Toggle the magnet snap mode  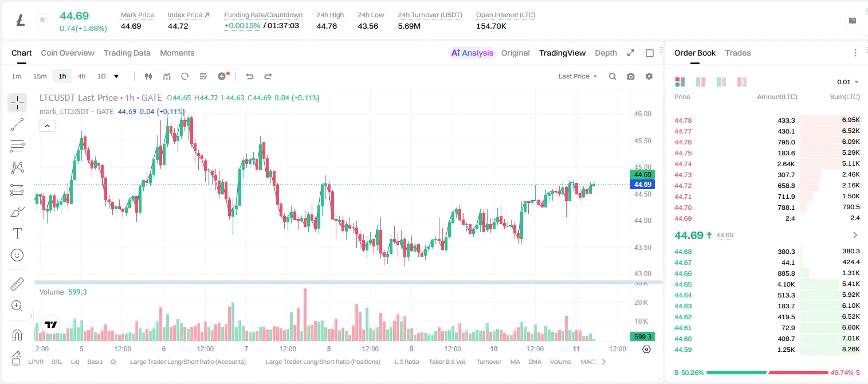pos(17,335)
